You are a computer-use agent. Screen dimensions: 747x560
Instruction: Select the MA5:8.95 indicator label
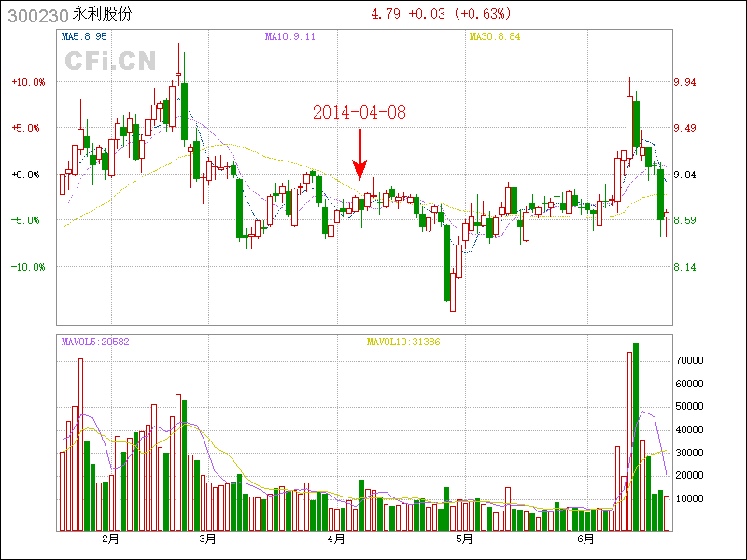click(x=84, y=37)
